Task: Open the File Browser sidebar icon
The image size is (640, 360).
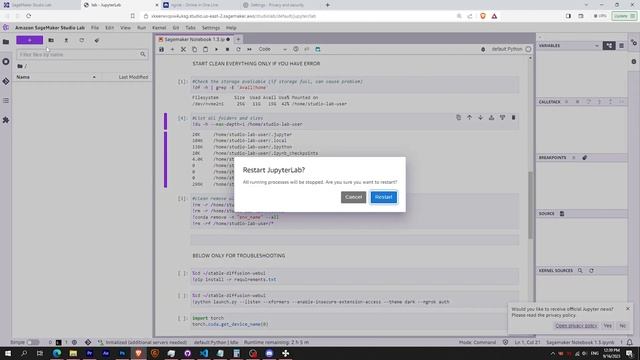Action: [x=6, y=42]
